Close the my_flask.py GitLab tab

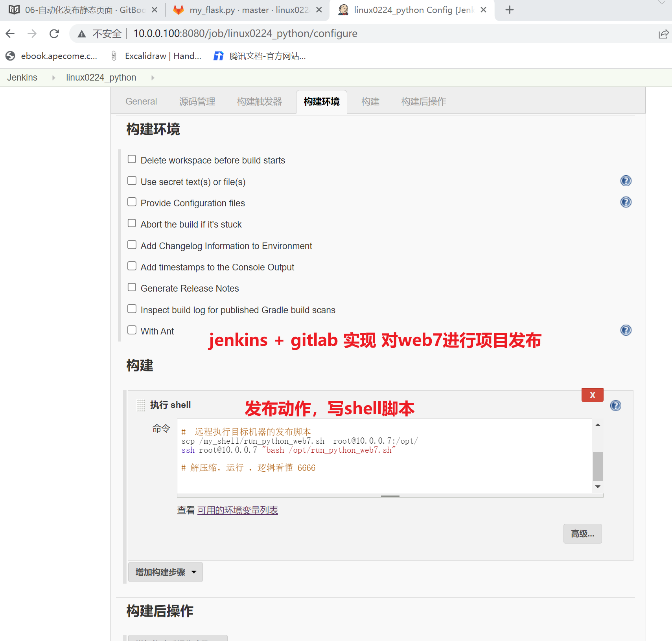319,10
